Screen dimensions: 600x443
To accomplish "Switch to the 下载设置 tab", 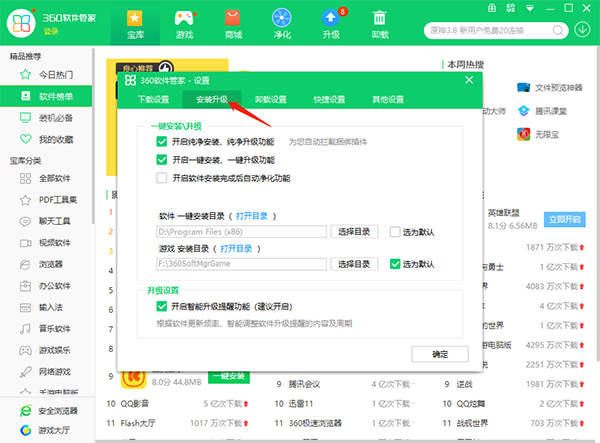I will 154,100.
